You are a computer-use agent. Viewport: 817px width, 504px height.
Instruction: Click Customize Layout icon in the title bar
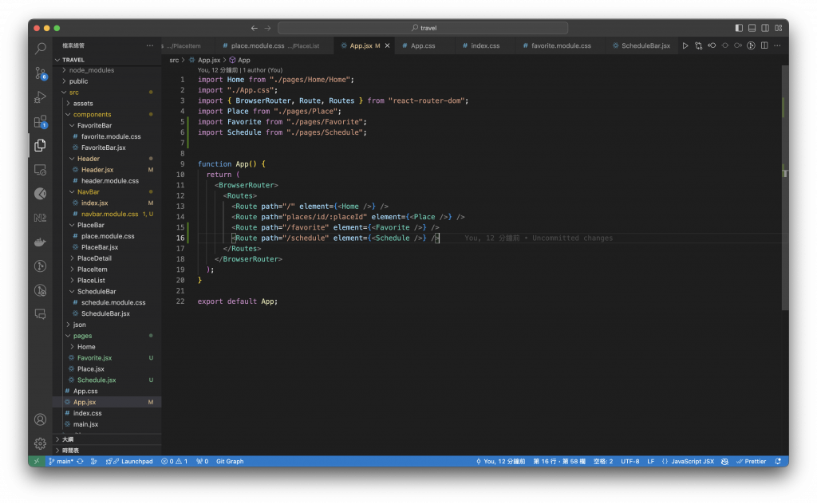point(779,28)
